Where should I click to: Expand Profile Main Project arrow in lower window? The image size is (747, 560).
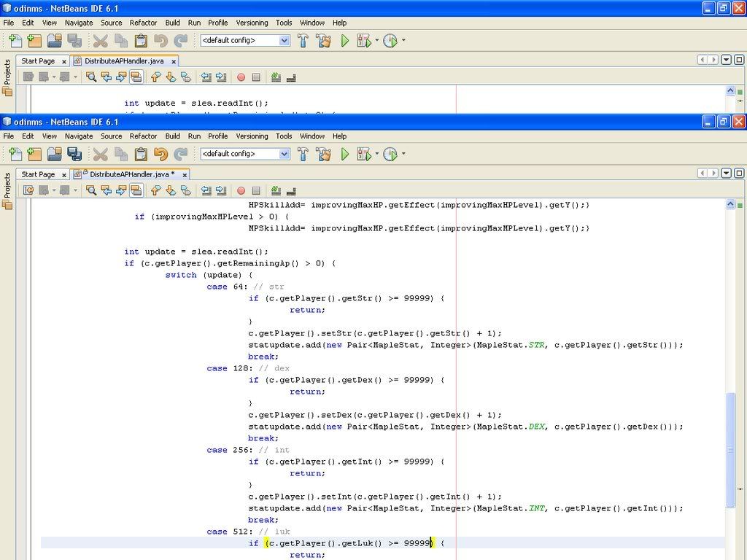point(403,154)
